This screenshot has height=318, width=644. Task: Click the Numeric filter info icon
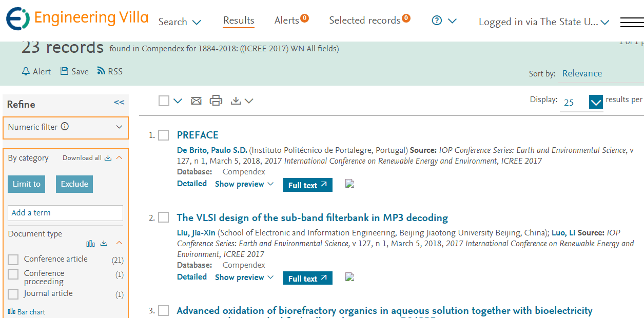(x=65, y=127)
